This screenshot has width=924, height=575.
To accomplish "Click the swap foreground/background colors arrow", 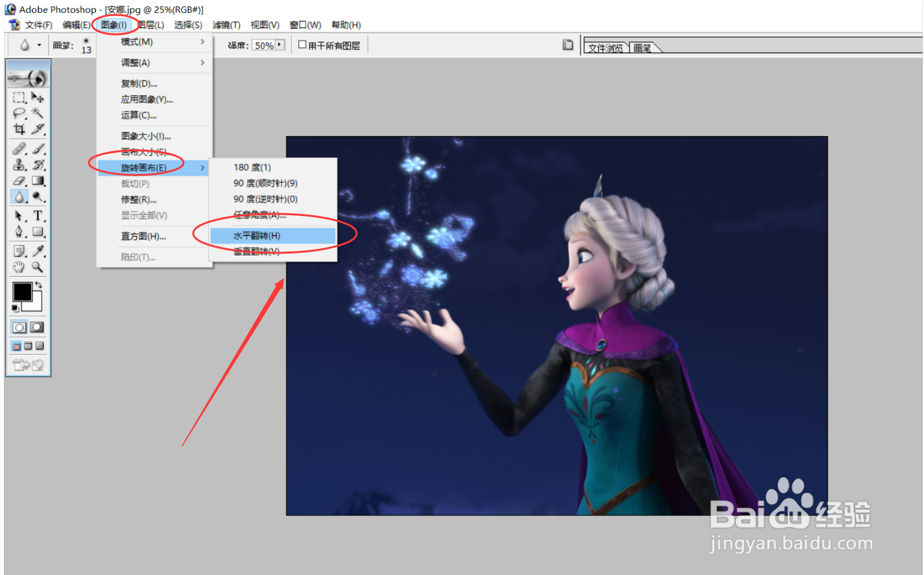I will 38,285.
